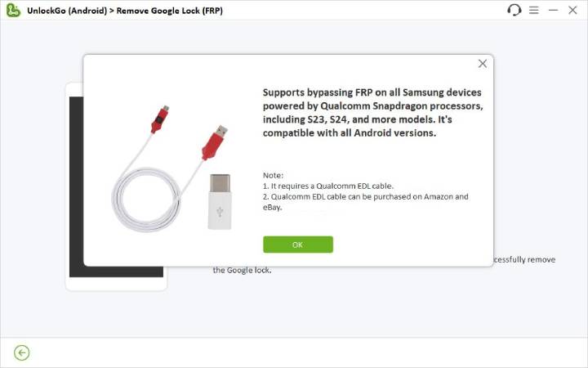Minimize the UnlockGo window
The width and height of the screenshot is (588, 368).
click(x=553, y=11)
